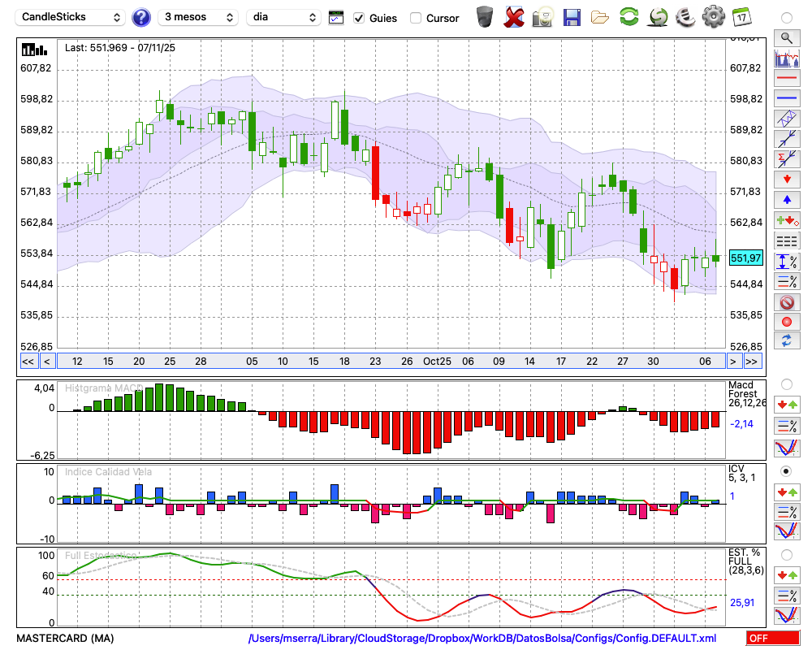
Task: Click curve icon in MACD panel
Action: tap(787, 448)
